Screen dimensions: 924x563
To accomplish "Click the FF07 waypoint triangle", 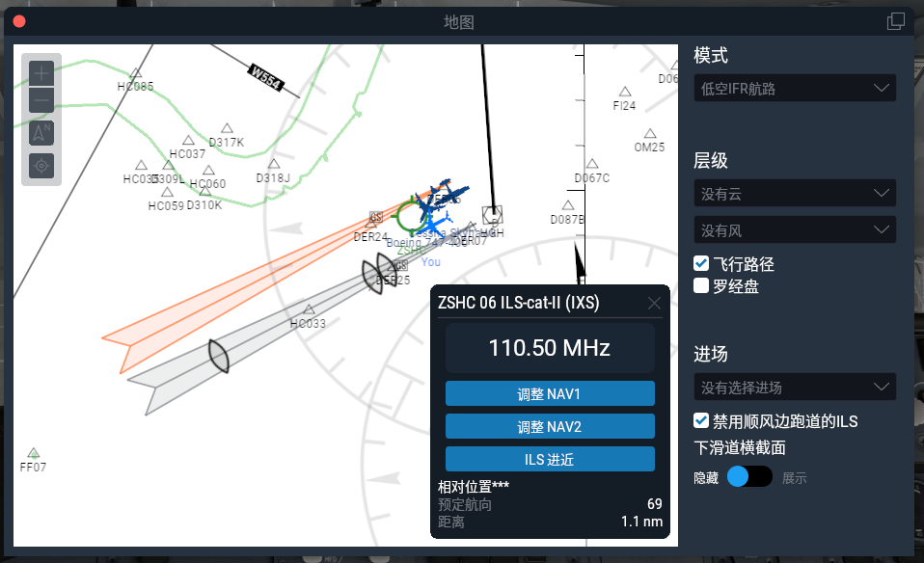I will pyautogui.click(x=34, y=453).
